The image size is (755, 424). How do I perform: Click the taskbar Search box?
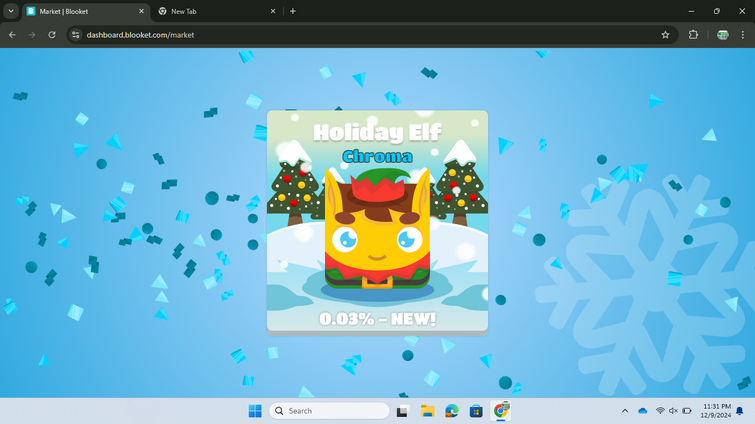(329, 411)
